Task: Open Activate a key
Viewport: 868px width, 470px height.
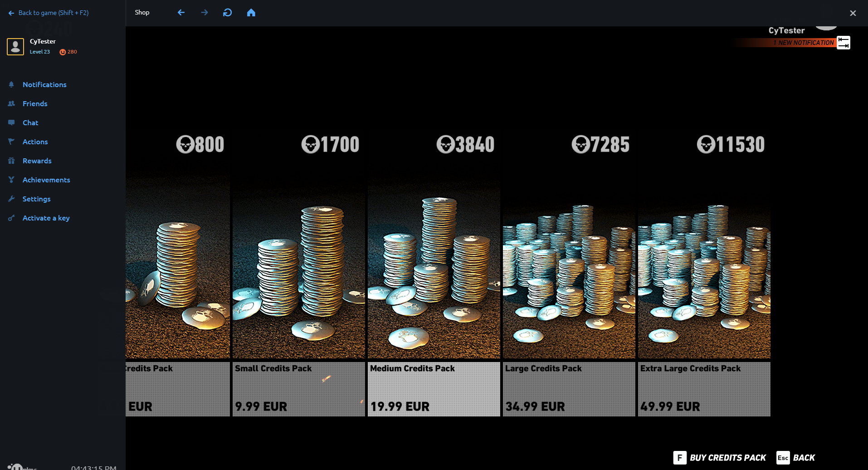Action: tap(46, 218)
